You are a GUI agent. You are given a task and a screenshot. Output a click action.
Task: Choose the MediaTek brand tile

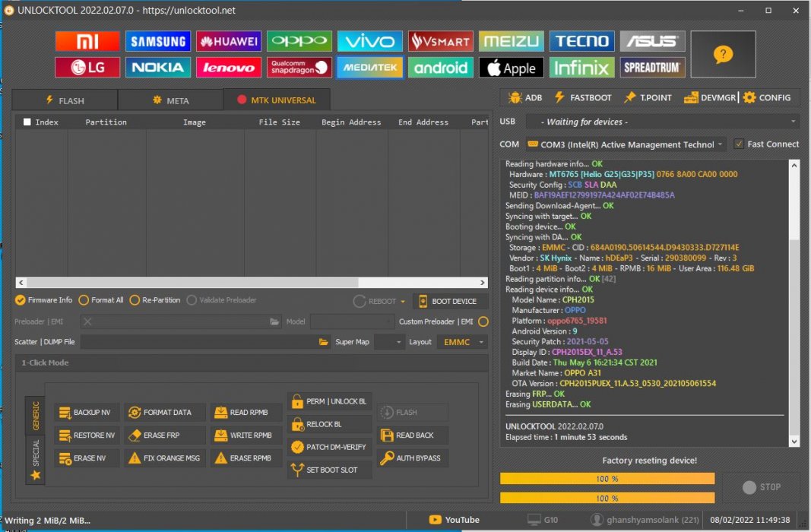(370, 67)
